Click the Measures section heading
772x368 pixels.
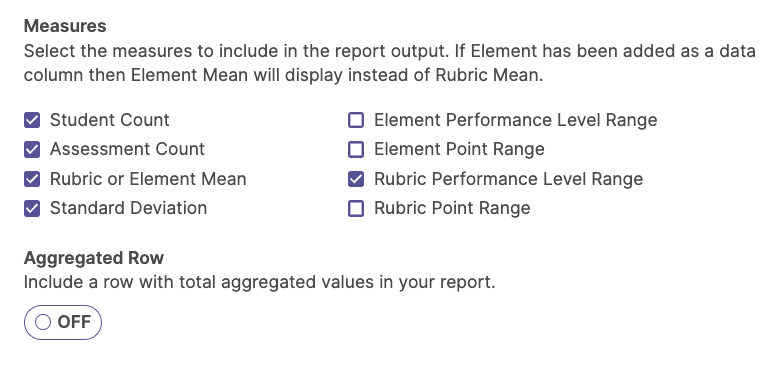[x=65, y=26]
